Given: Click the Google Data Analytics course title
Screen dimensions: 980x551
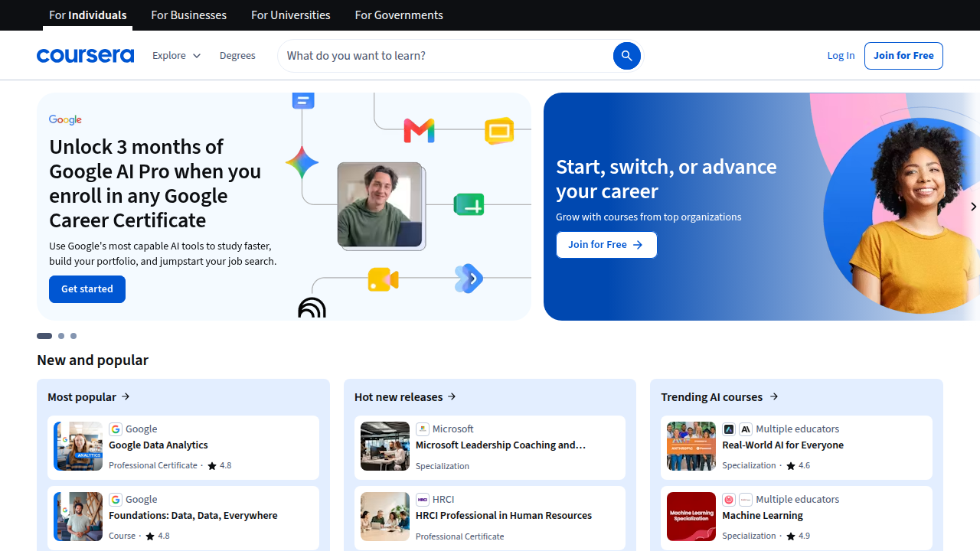Looking at the screenshot, I should click(x=158, y=445).
